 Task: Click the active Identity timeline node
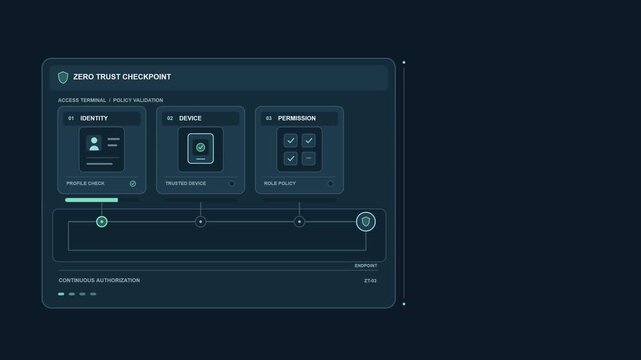pos(102,221)
